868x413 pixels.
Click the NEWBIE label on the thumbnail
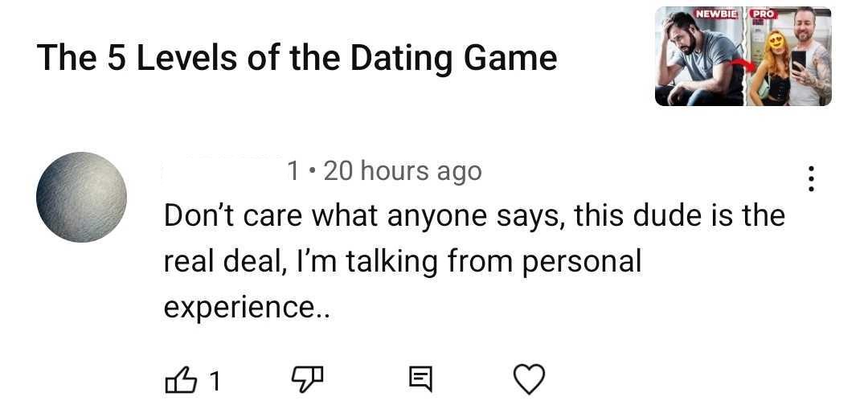717,14
